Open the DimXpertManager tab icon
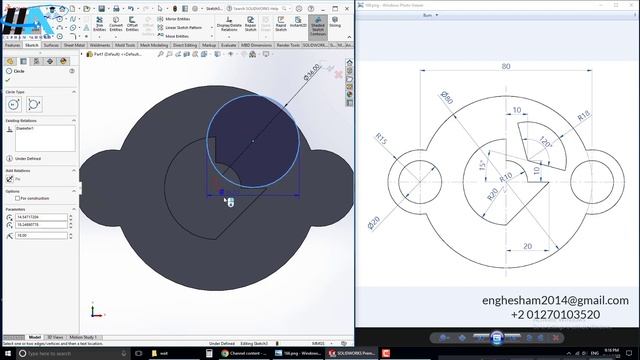 (x=50, y=61)
